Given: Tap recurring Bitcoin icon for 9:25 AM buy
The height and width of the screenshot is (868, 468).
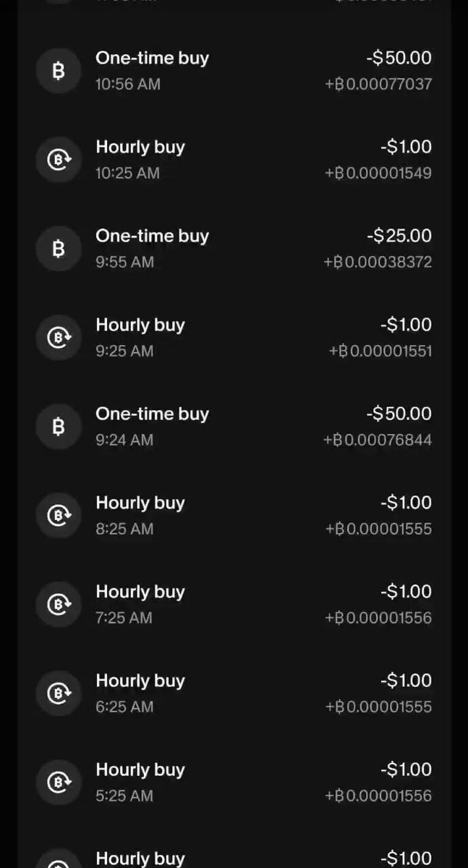Looking at the screenshot, I should 59,338.
